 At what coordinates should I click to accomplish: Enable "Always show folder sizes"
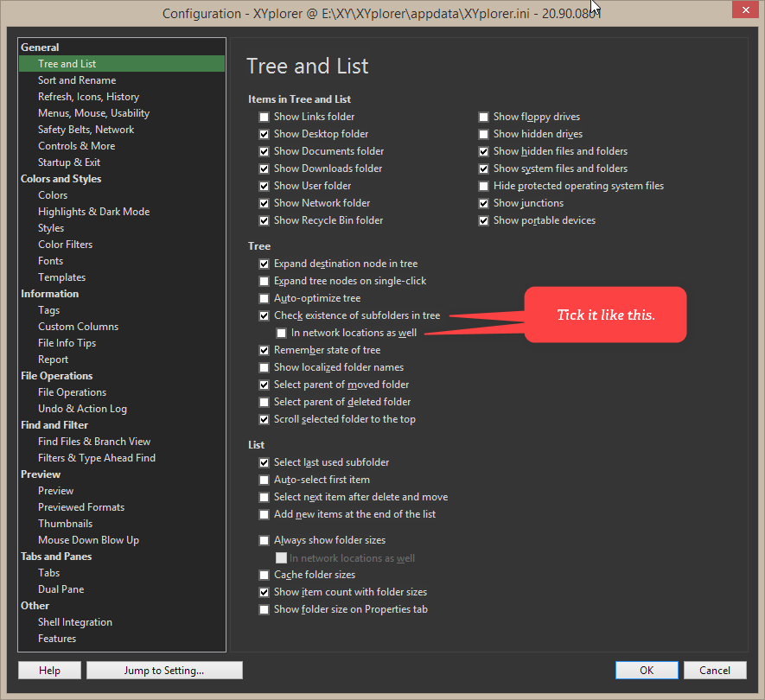coord(264,540)
